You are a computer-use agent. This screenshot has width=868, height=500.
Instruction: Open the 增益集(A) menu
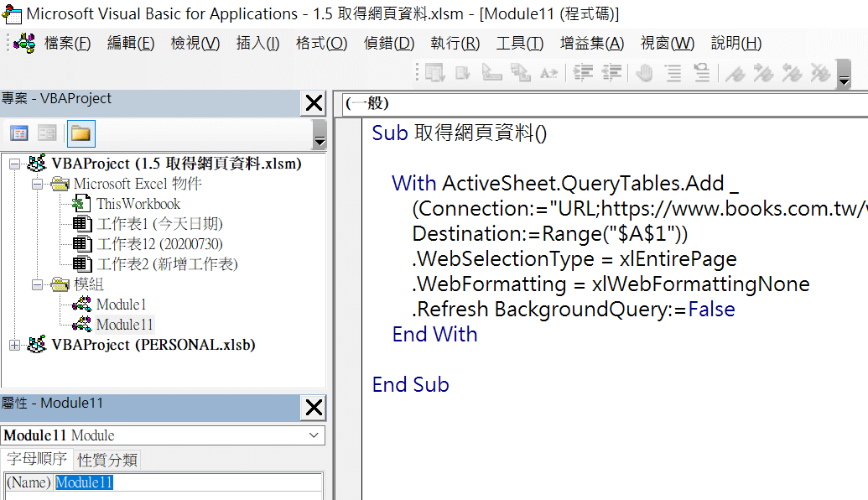pos(592,43)
